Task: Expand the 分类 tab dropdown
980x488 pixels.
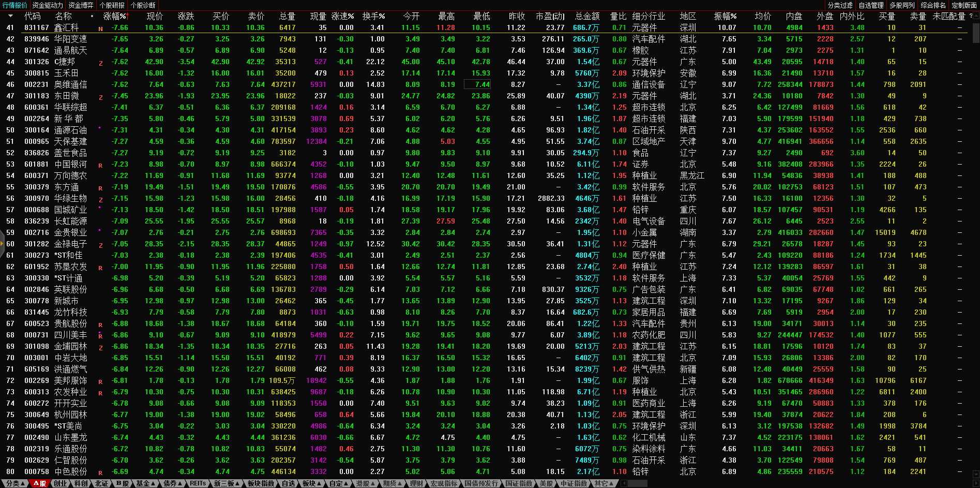Action: (x=15, y=483)
